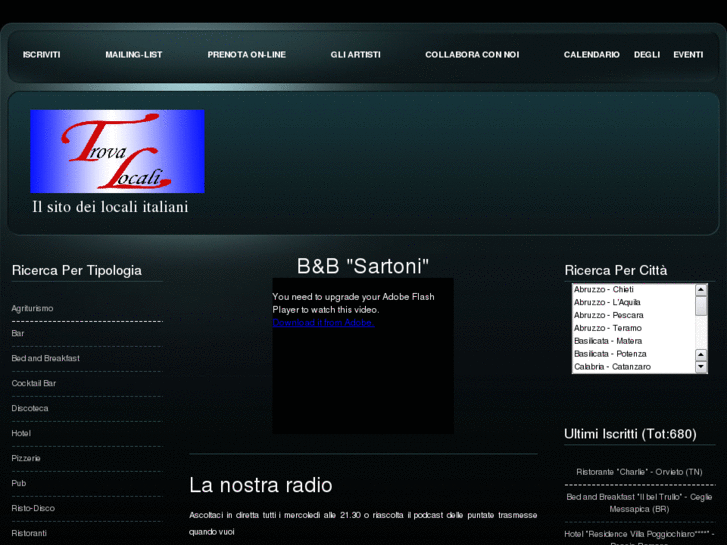This screenshot has height=545, width=727.
Task: Browse the Agriturismo category
Action: pos(32,308)
